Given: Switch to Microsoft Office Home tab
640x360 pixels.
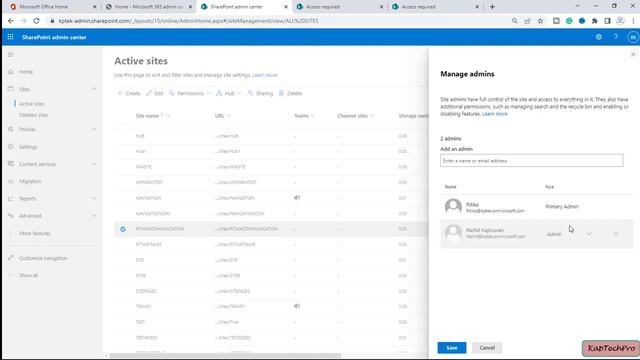Looking at the screenshot, I should [52, 7].
